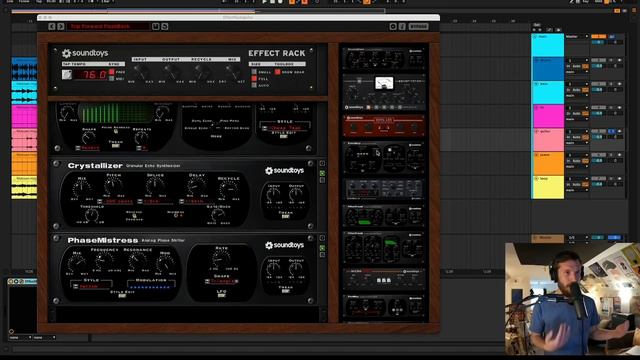The height and width of the screenshot is (360, 640).
Task: Click Style Edit in the top rack plugin
Action: click(284, 136)
